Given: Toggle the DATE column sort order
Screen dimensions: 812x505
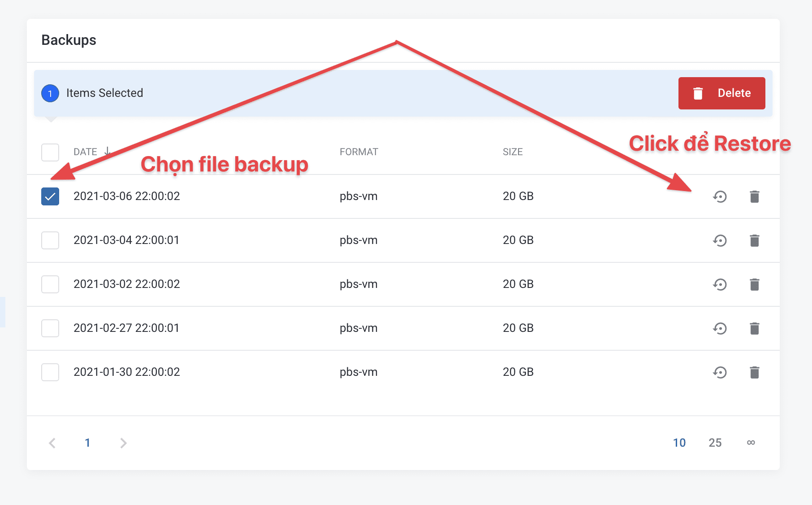Looking at the screenshot, I should pyautogui.click(x=91, y=152).
